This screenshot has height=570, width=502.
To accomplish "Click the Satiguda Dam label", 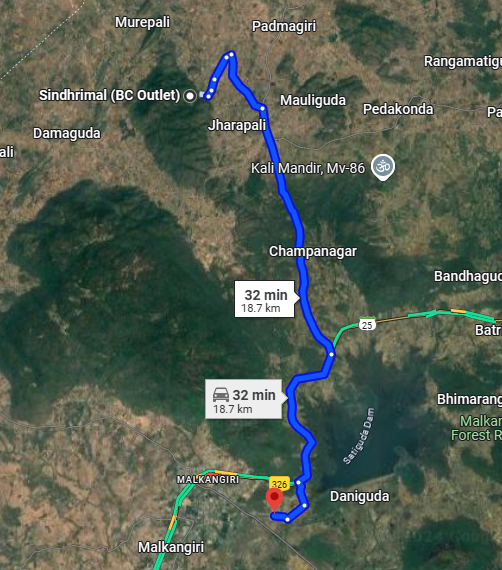I will (x=359, y=436).
